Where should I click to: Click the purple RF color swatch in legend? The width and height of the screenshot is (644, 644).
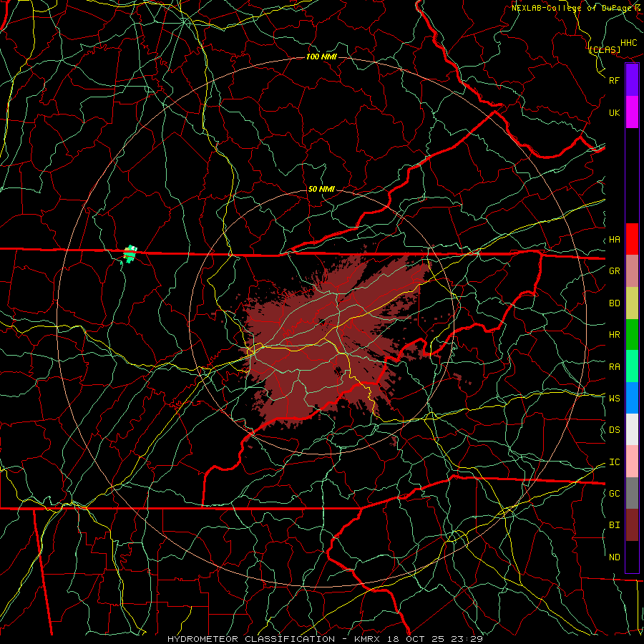pos(632,80)
